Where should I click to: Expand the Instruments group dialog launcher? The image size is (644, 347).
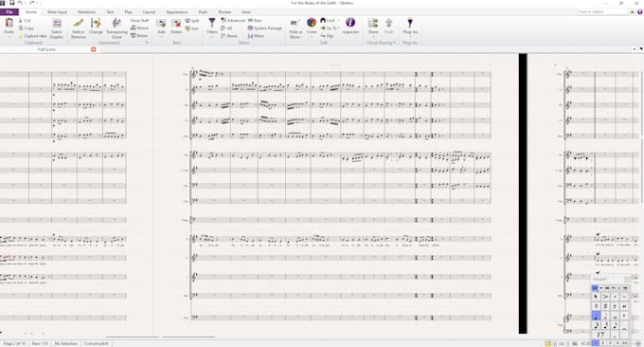[147, 43]
